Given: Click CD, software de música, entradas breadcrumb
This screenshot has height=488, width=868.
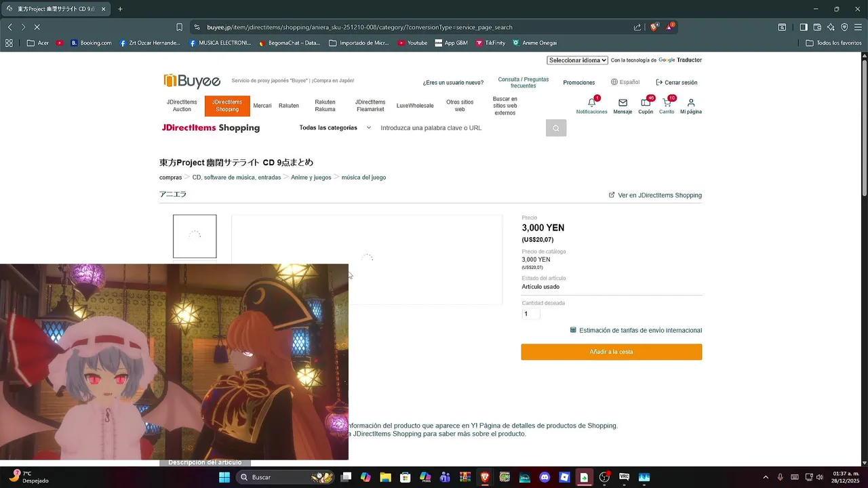Looking at the screenshot, I should [237, 178].
